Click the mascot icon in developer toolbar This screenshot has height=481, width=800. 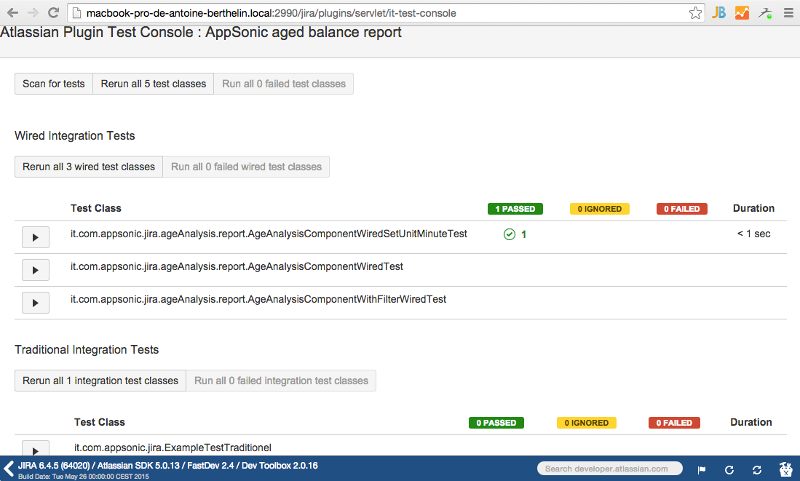coord(786,469)
